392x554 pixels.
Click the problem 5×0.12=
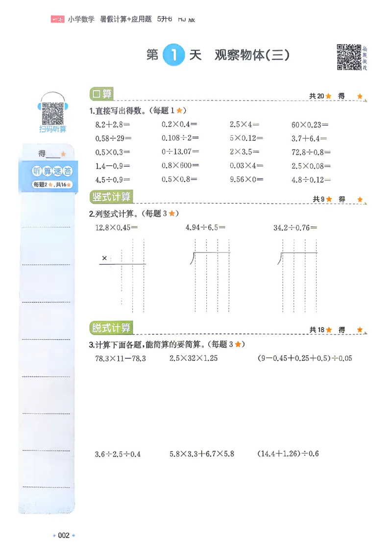[x=246, y=138]
